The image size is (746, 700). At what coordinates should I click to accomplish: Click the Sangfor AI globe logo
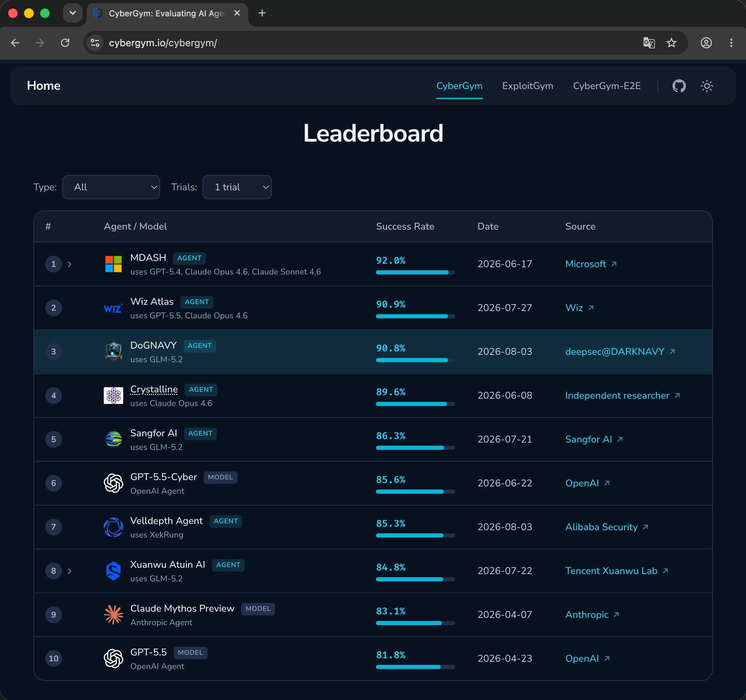(113, 439)
